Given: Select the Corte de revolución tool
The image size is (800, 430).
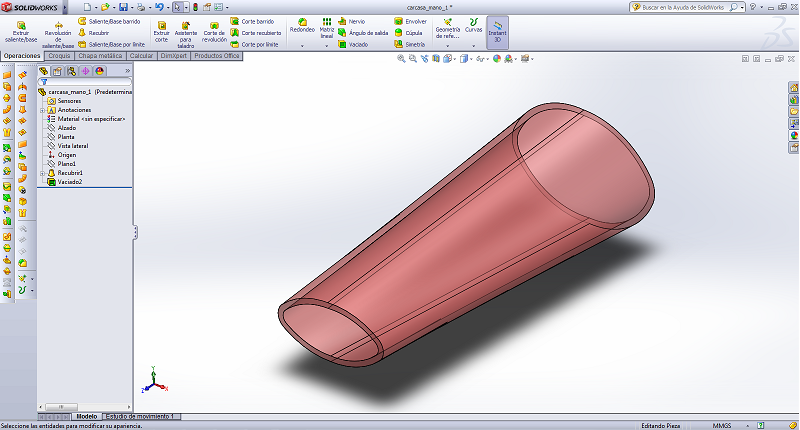Looking at the screenshot, I should click(x=214, y=32).
